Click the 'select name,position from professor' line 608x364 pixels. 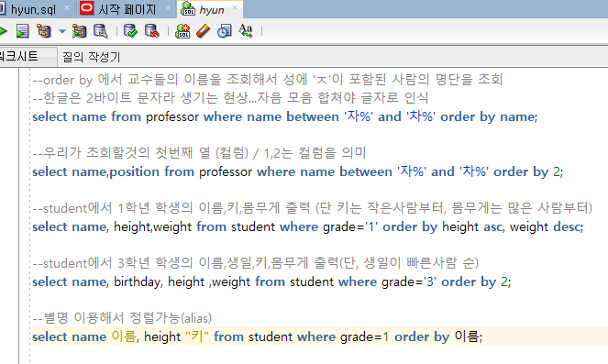298,171
